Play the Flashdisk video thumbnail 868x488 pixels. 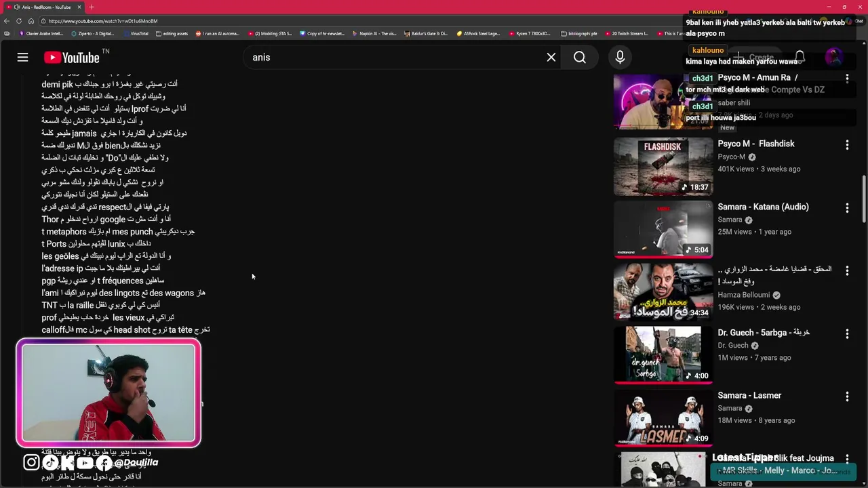(x=663, y=166)
